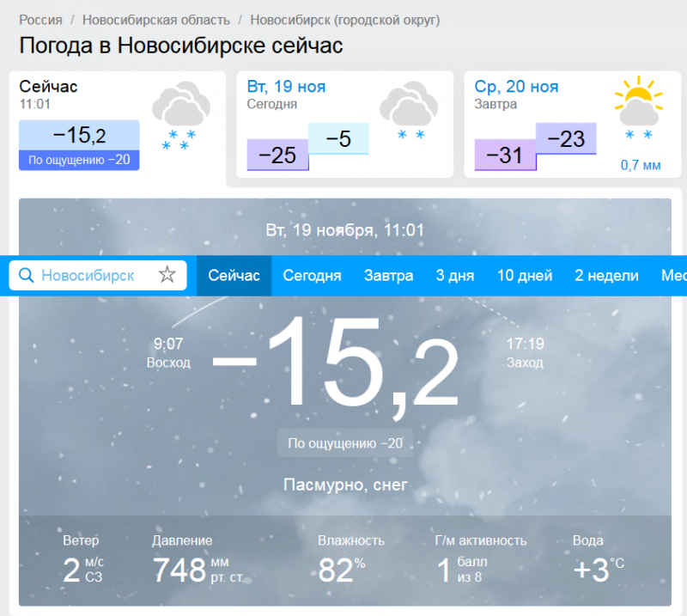Switch to the Сегодня tab
687x616 pixels.
click(312, 276)
